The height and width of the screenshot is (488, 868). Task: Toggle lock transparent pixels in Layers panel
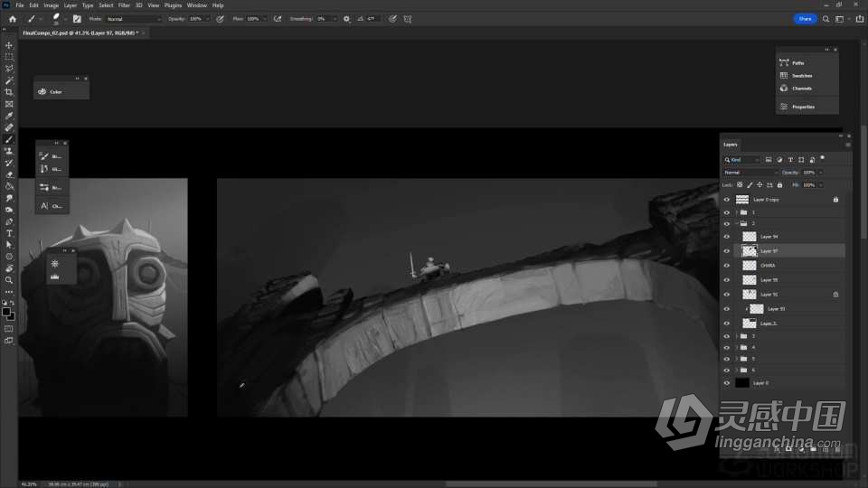coord(740,184)
